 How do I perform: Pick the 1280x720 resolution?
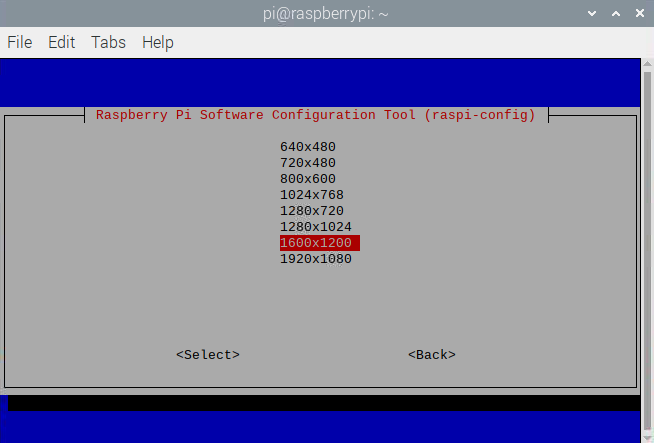pyautogui.click(x=312, y=211)
